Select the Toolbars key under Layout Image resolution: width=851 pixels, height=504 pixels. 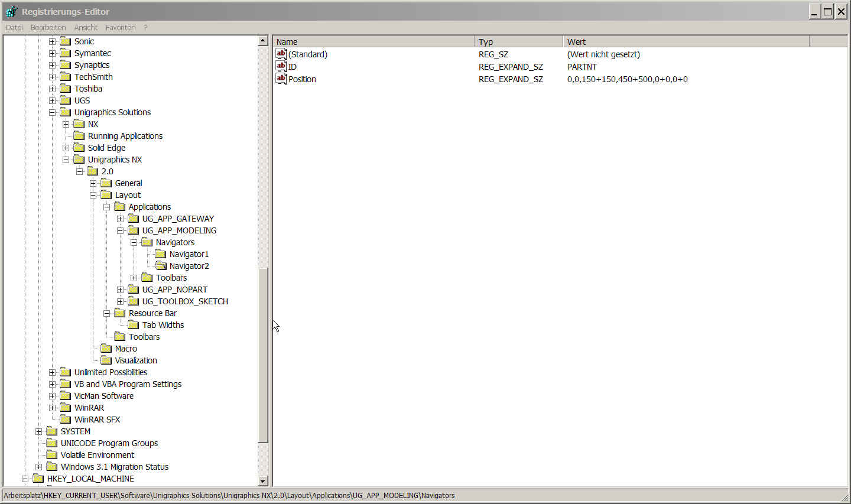click(x=144, y=337)
